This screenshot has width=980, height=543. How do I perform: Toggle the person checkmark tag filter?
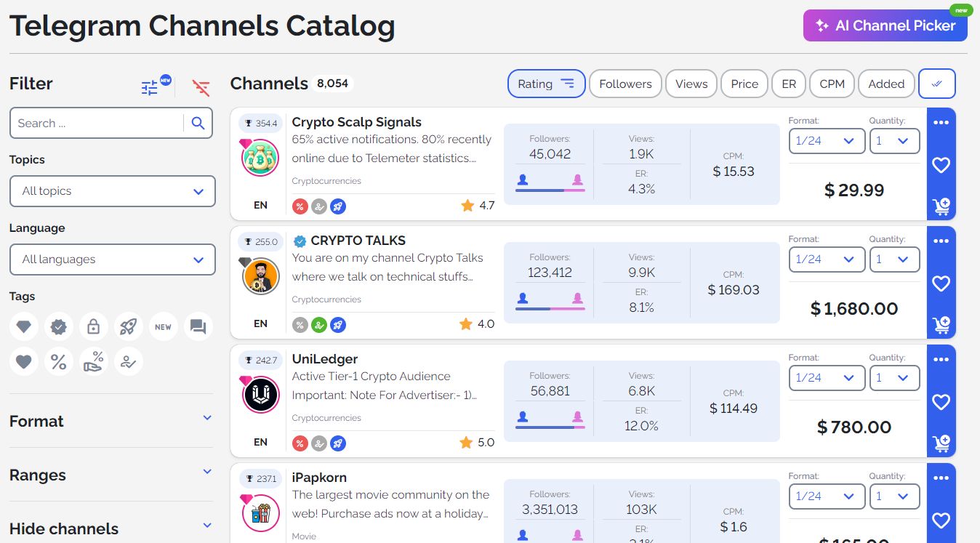point(129,362)
